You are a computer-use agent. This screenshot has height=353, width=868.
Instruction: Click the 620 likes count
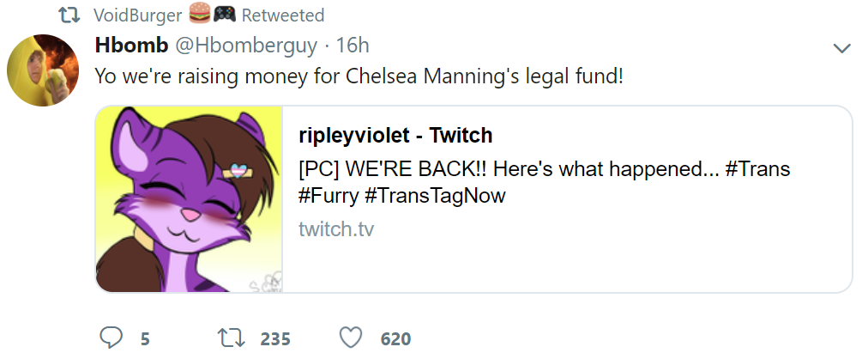coord(395,338)
